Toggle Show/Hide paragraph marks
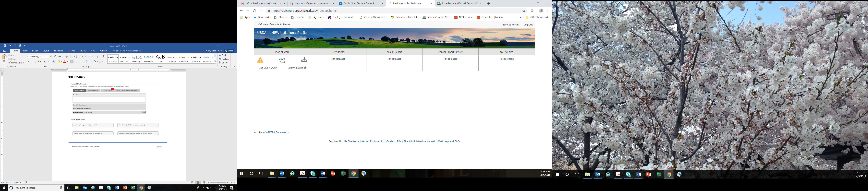Viewport: 868px width, 191px height. (x=103, y=56)
